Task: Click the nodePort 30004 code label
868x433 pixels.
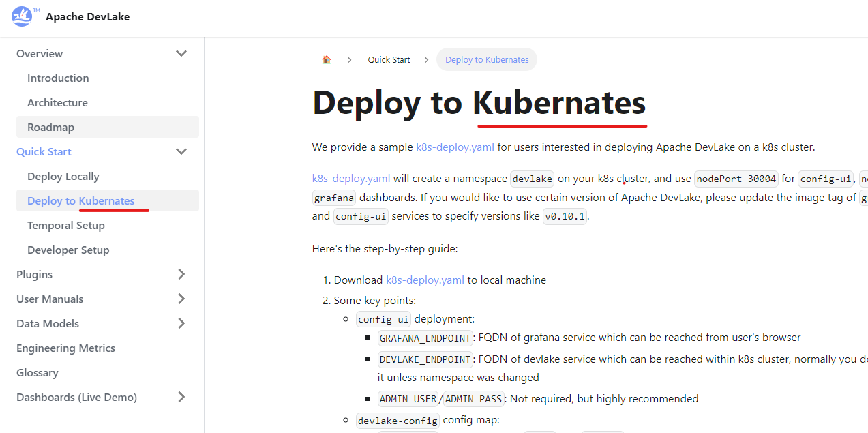Action: click(x=736, y=179)
